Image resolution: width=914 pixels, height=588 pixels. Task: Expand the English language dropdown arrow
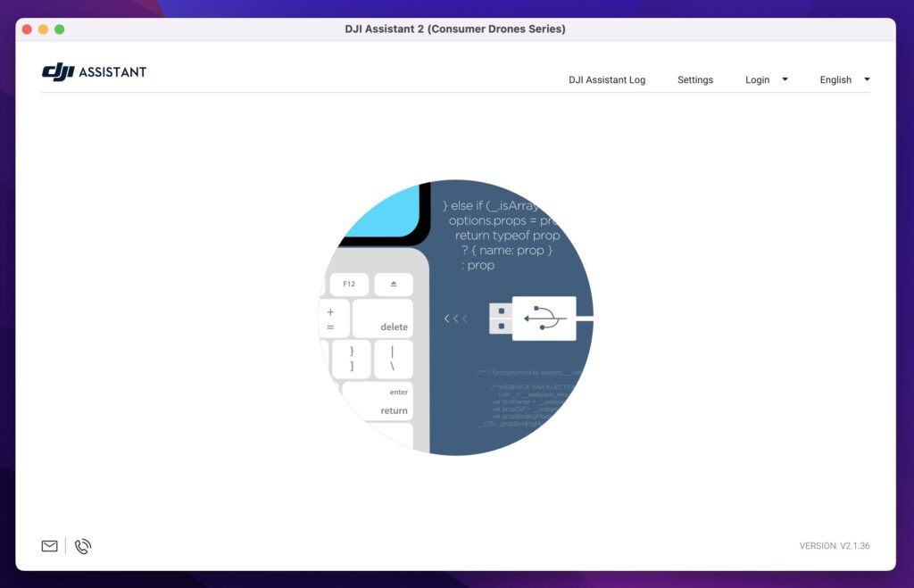[867, 79]
